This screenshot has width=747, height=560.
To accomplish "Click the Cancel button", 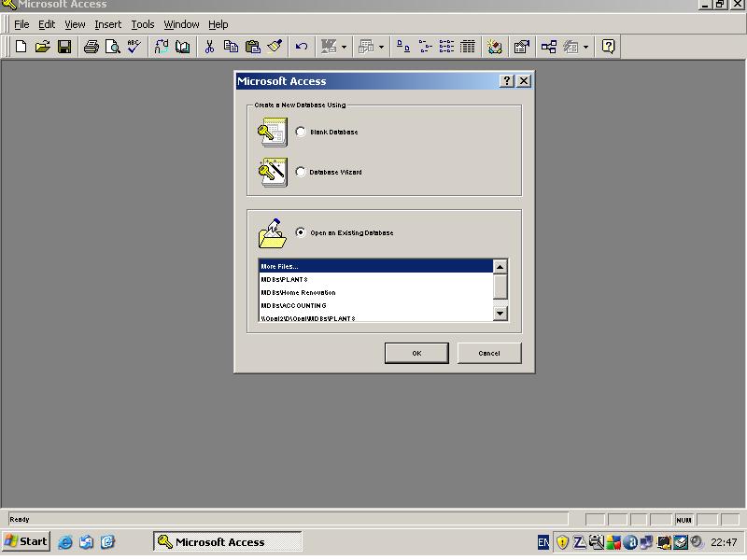I will tap(489, 353).
